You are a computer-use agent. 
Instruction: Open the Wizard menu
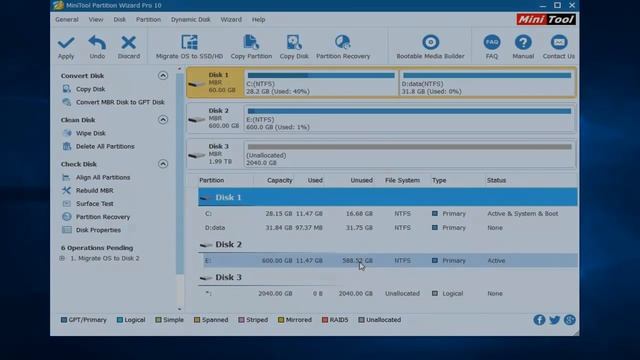click(231, 20)
